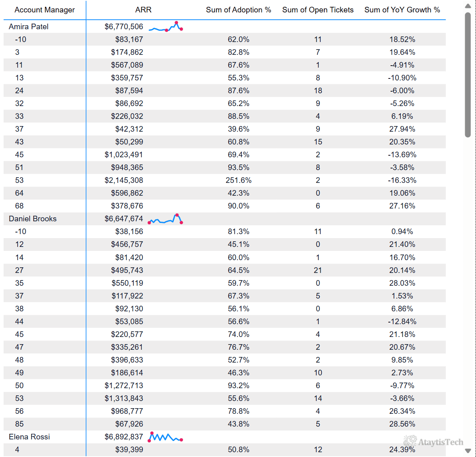
Task: Click ARR value $550,119
Action: (x=127, y=283)
